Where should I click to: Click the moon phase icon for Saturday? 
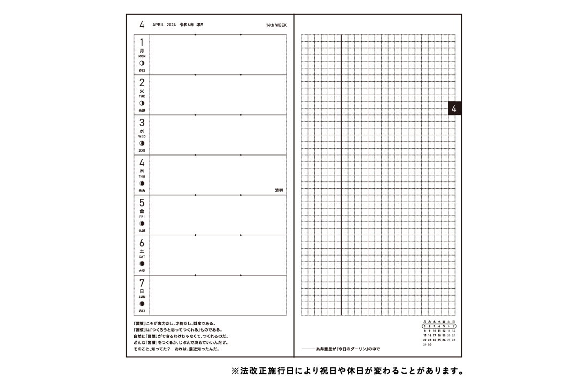point(142,264)
